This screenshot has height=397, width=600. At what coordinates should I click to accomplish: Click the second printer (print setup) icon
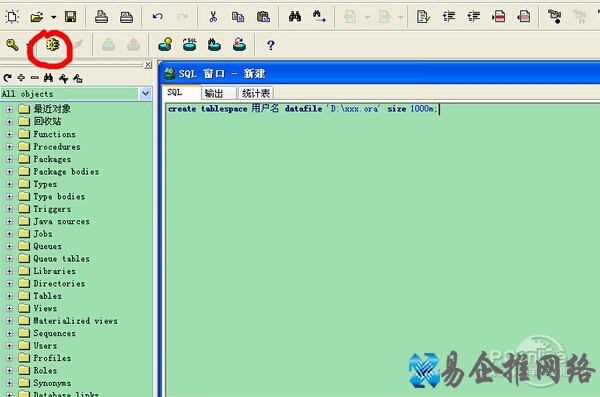(x=126, y=17)
